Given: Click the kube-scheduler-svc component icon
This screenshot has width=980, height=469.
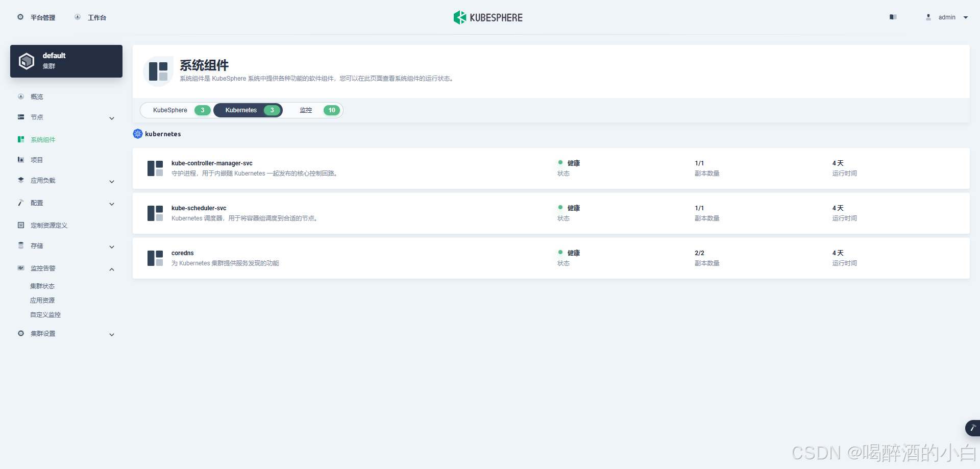Looking at the screenshot, I should pyautogui.click(x=155, y=213).
